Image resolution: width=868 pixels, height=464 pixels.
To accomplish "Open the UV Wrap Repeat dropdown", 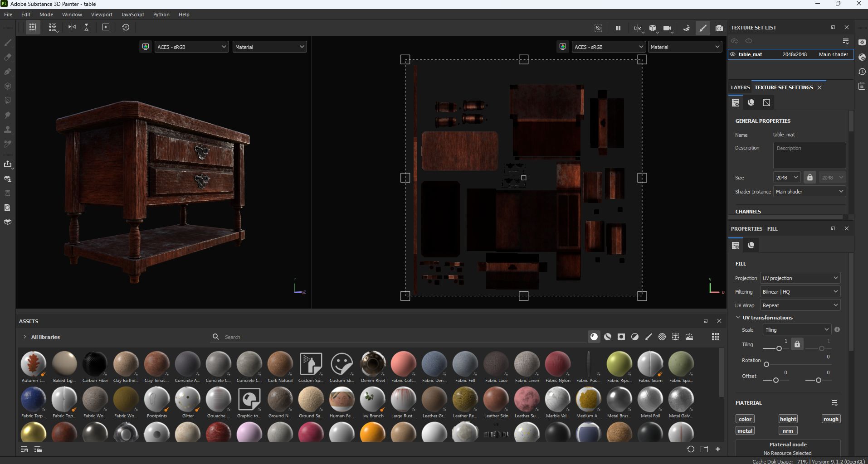I will pyautogui.click(x=800, y=305).
